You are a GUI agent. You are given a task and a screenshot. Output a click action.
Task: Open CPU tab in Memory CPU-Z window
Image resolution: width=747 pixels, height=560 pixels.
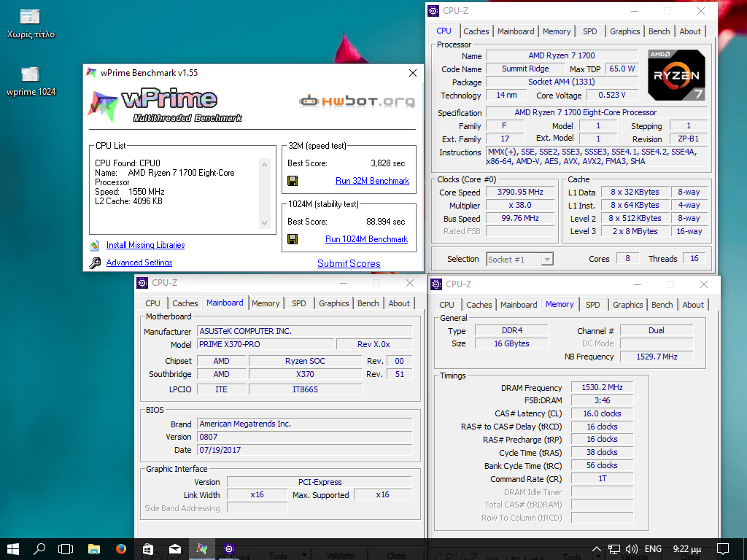446,305
